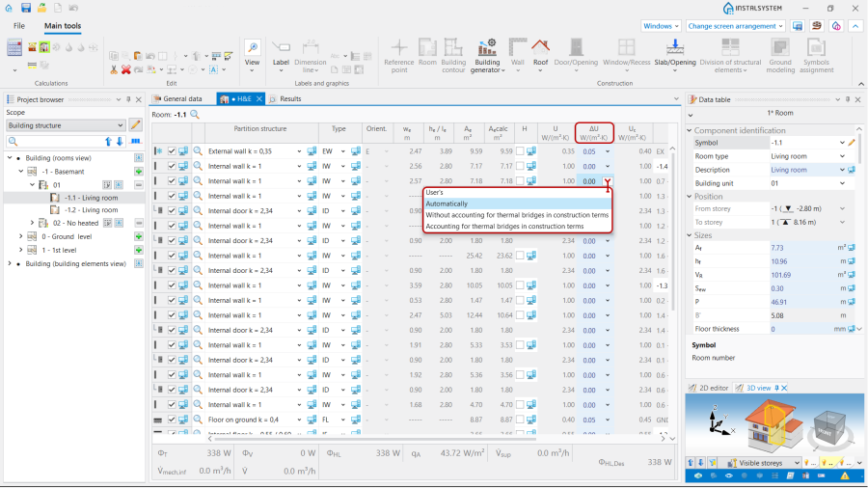Choose 'Automatically' from the ΔU list
The image size is (868, 488).
click(x=448, y=203)
